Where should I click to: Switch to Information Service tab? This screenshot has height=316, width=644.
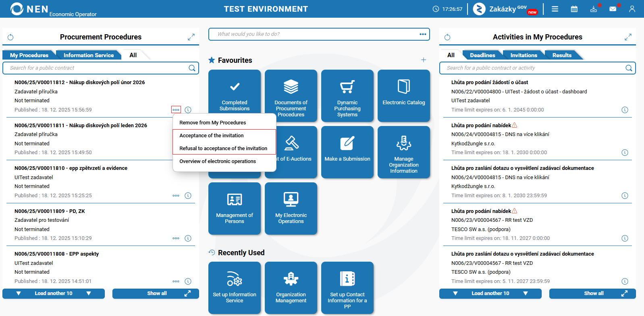(89, 55)
